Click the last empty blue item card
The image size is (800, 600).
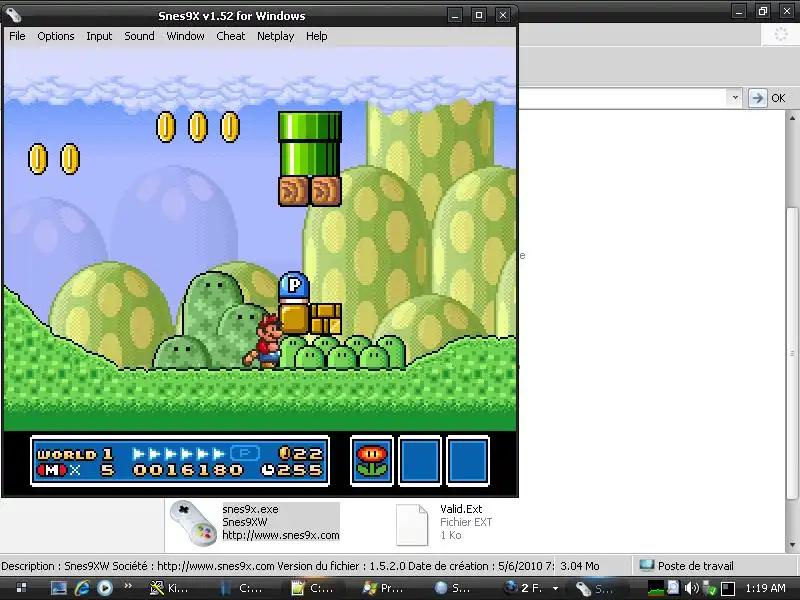point(468,461)
